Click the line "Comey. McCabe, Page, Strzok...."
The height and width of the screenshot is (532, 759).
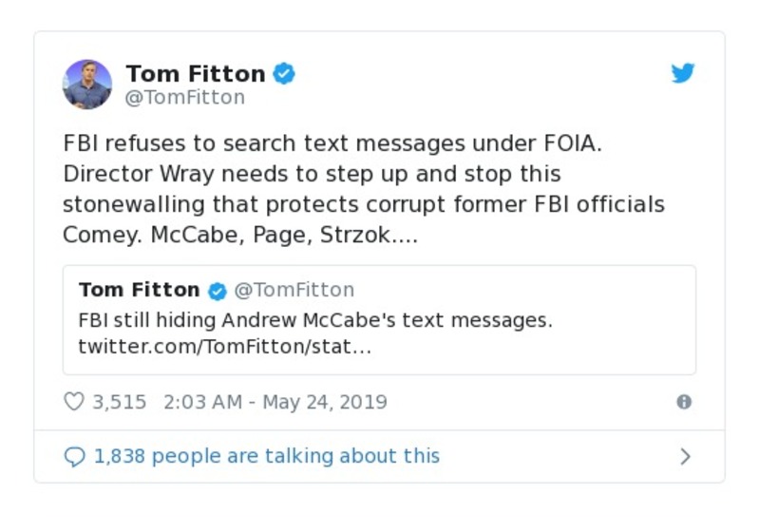[240, 236]
